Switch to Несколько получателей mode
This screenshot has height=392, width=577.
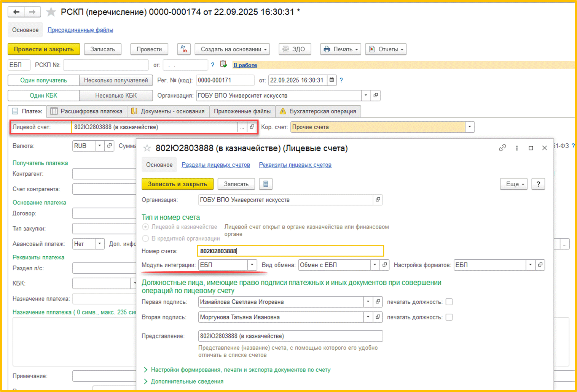tap(116, 80)
